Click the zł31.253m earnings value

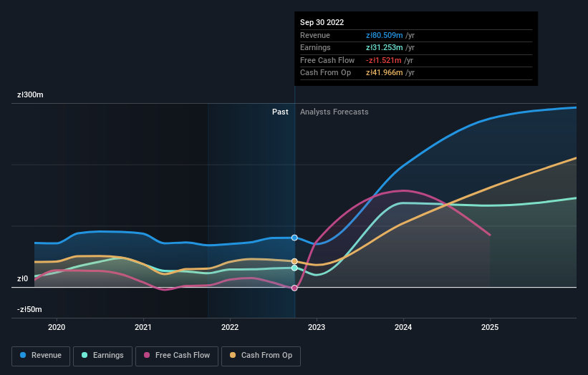[385, 47]
